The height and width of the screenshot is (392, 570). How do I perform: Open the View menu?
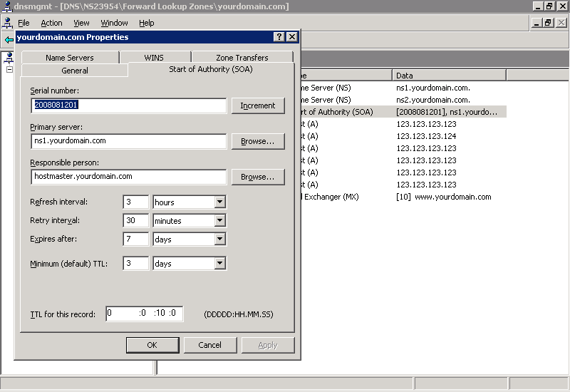(x=81, y=23)
